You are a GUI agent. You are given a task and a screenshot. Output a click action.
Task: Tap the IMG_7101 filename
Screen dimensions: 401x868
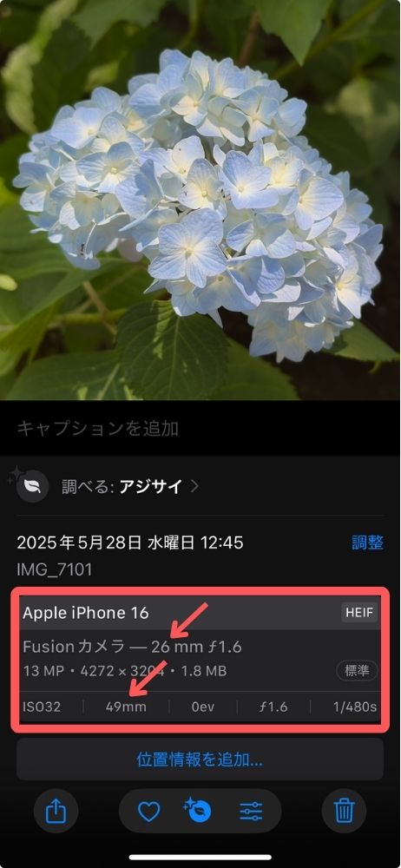pyautogui.click(x=55, y=569)
